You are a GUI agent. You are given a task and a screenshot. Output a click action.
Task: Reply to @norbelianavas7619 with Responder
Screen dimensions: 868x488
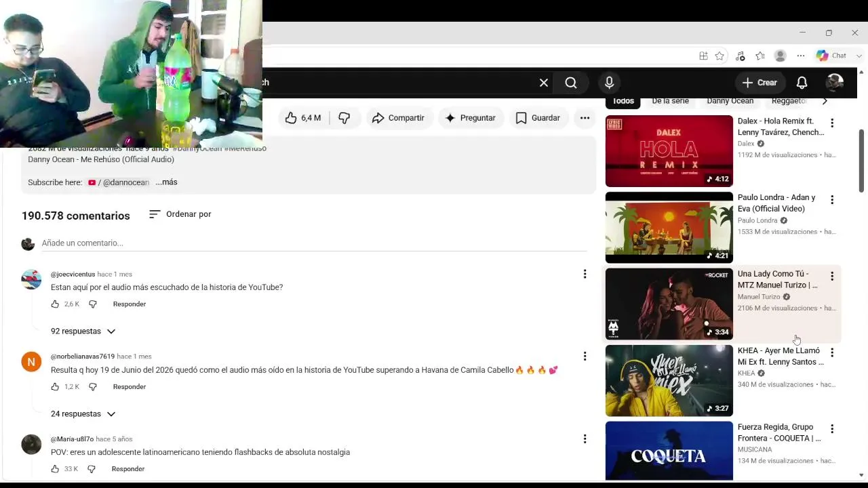(130, 387)
